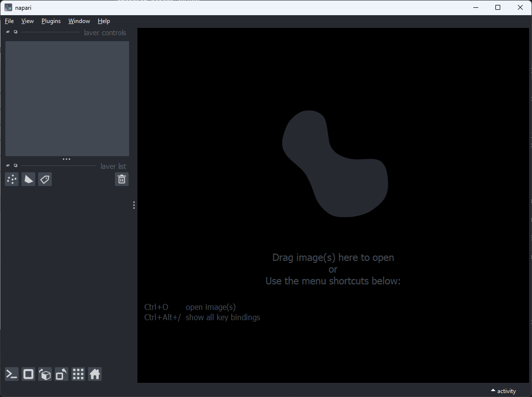
Task: Reset view with the home button
Action: (95, 374)
